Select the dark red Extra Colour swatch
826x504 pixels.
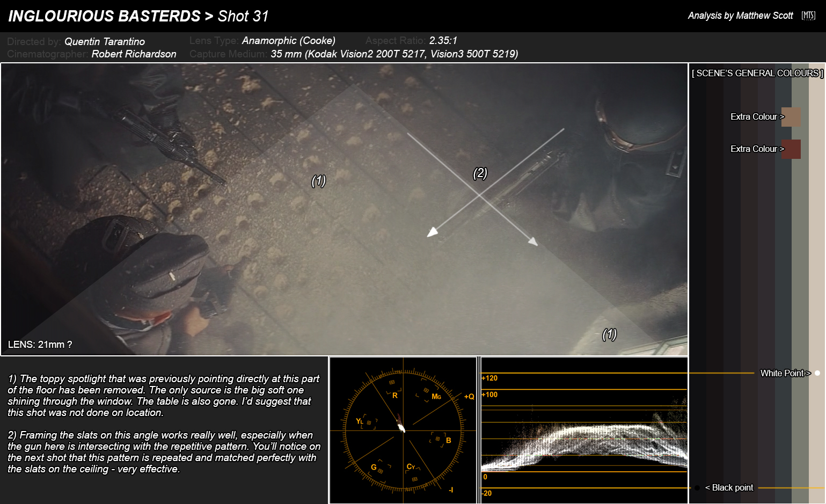(791, 149)
